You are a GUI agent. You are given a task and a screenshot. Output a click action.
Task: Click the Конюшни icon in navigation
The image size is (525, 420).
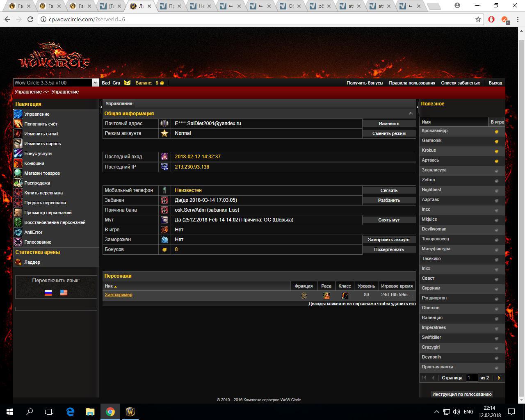[x=18, y=163]
